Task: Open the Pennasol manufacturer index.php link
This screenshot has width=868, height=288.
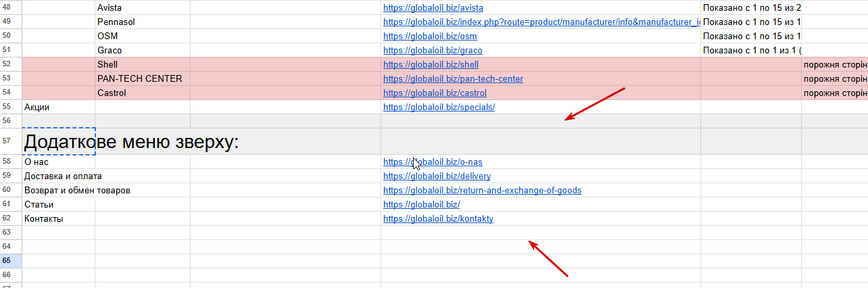Action: (x=541, y=22)
